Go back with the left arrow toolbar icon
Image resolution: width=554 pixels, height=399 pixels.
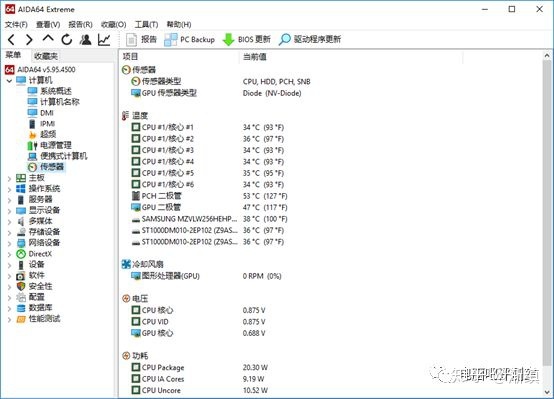(x=11, y=39)
